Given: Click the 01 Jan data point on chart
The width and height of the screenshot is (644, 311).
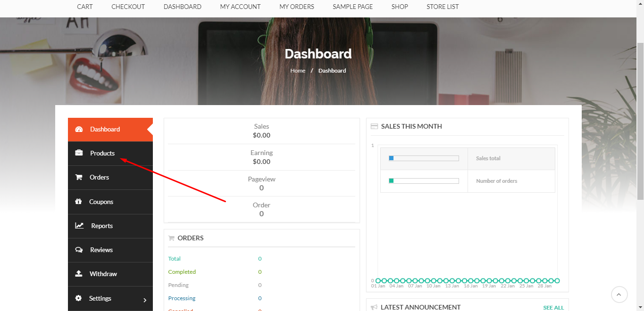Looking at the screenshot, I should click(x=378, y=281).
